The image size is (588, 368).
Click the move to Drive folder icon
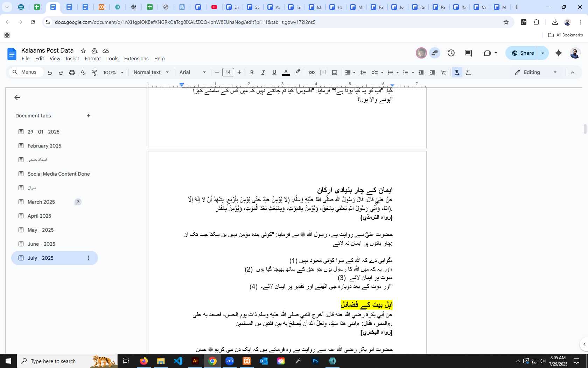94,51
